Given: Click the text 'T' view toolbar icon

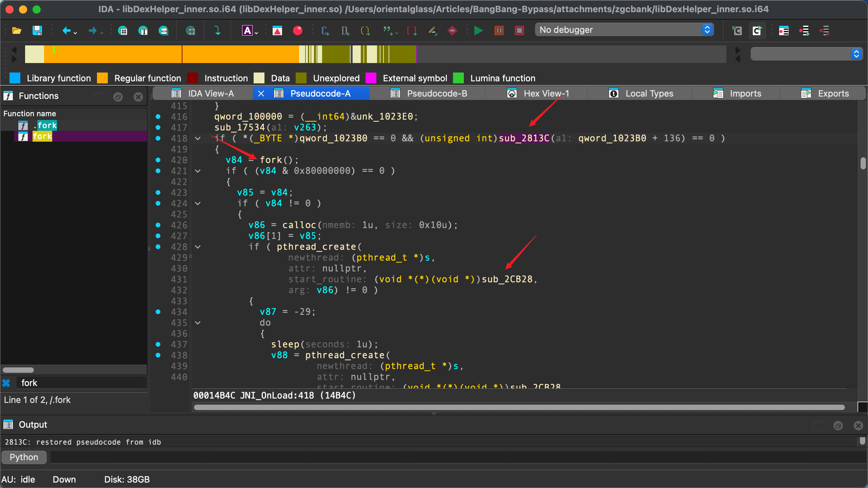Looking at the screenshot, I should point(143,31).
